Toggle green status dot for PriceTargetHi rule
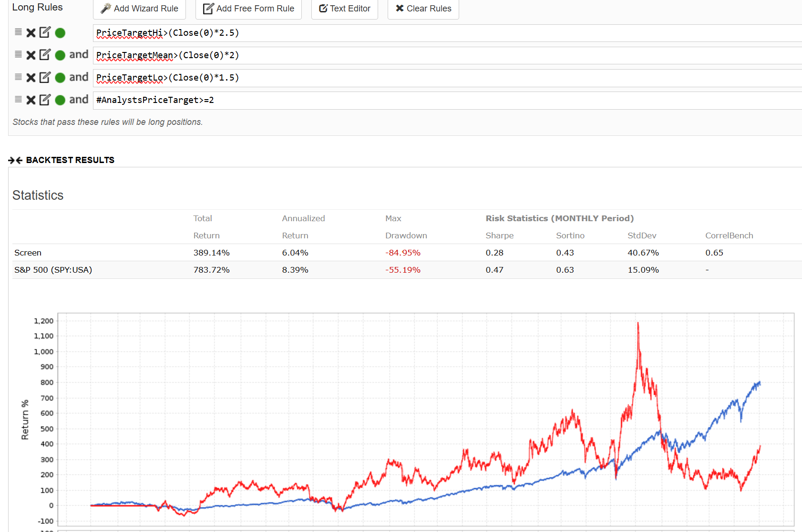This screenshot has width=802, height=532. point(60,33)
